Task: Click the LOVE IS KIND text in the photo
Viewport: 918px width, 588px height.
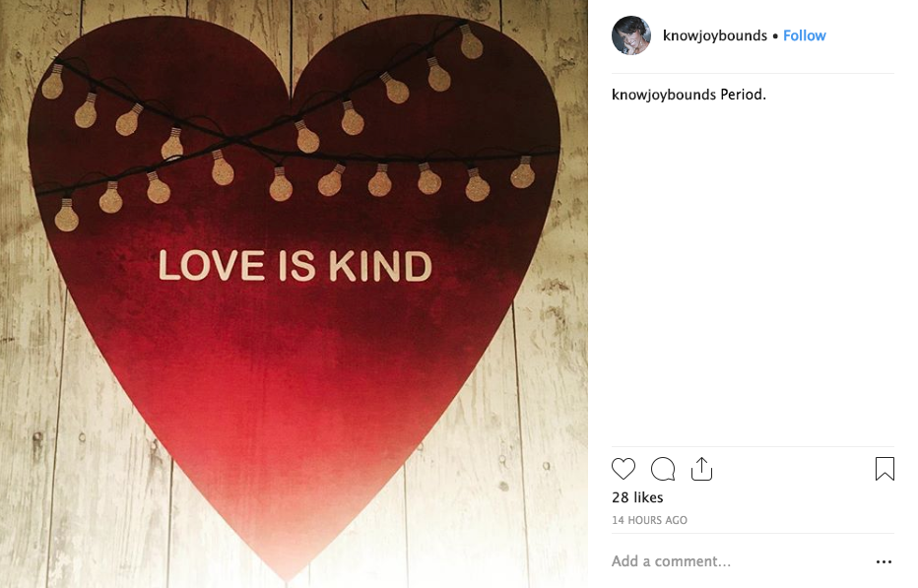Action: 295,266
